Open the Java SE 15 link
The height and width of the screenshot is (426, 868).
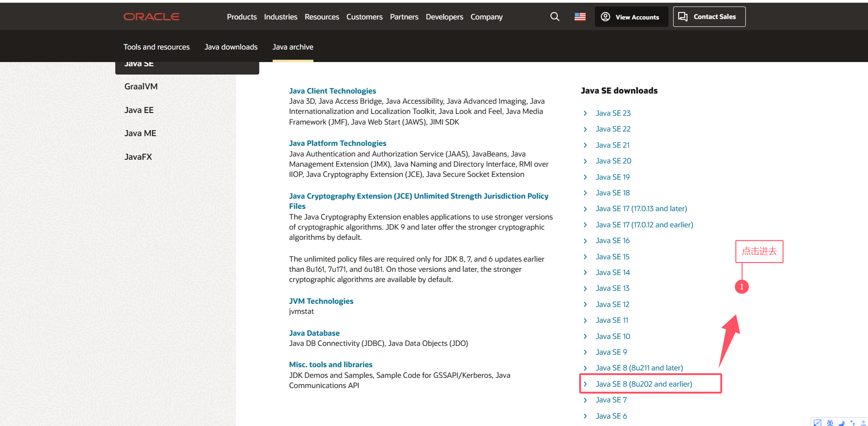tap(612, 257)
